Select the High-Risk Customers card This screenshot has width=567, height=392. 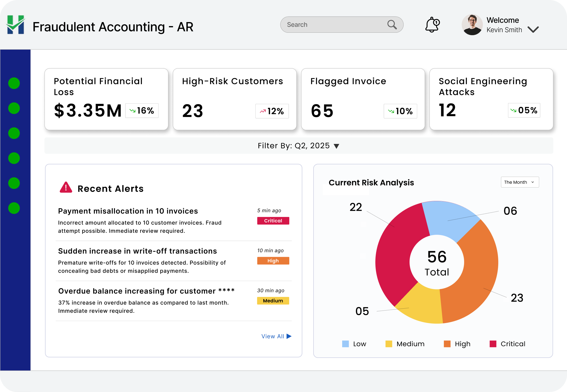point(234,99)
